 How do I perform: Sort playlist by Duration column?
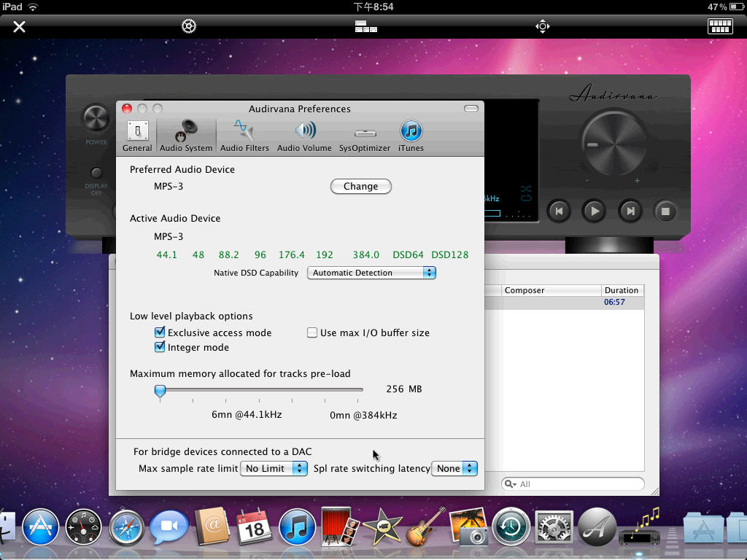pos(623,290)
